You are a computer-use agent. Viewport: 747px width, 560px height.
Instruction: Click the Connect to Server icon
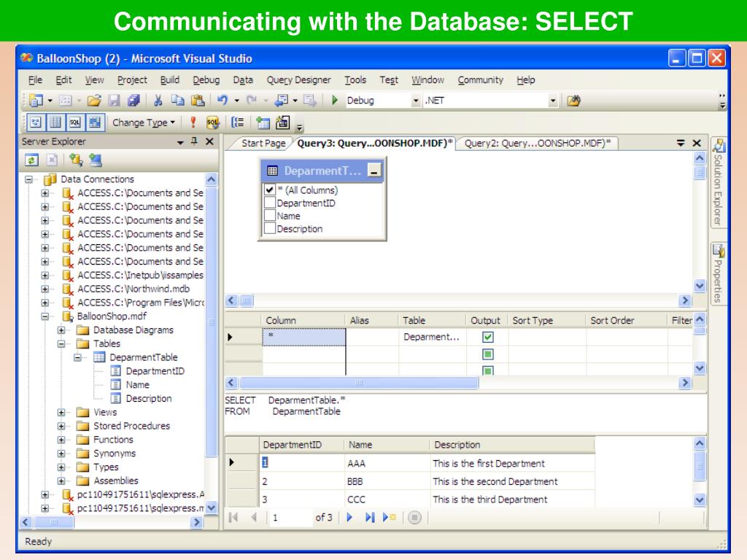pyautogui.click(x=96, y=160)
